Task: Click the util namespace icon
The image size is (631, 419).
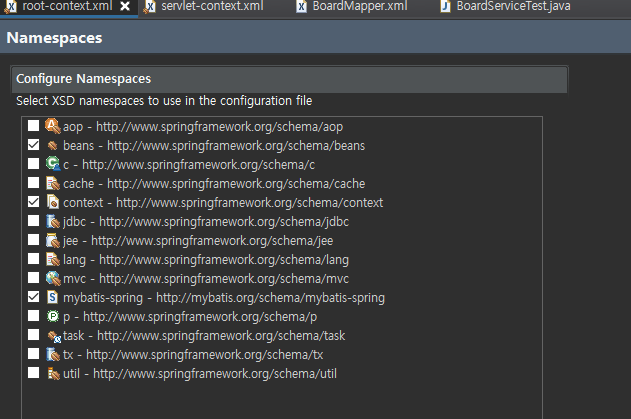Action: pyautogui.click(x=54, y=374)
